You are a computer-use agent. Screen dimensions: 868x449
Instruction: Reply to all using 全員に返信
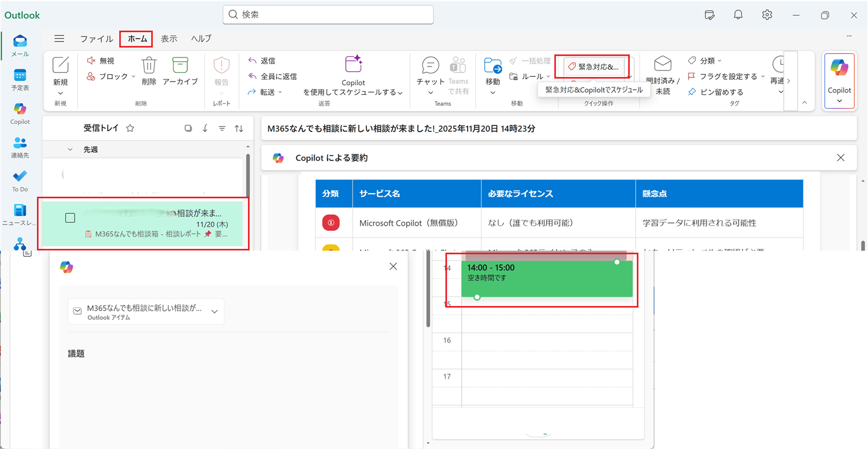tap(272, 76)
